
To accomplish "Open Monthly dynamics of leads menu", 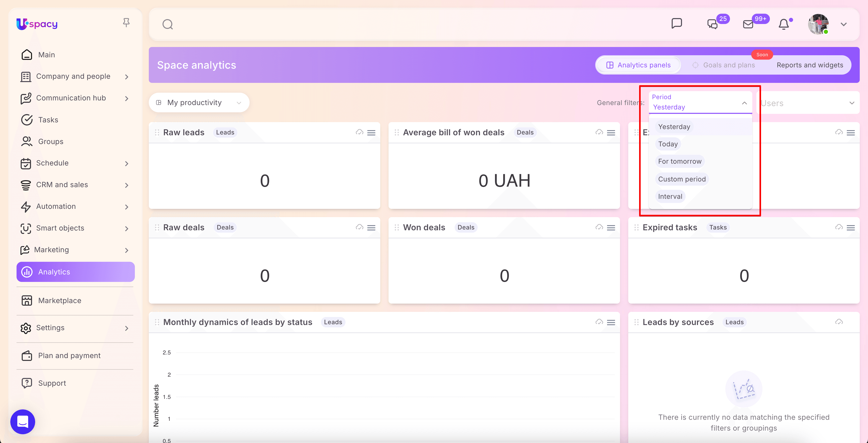I will click(611, 322).
